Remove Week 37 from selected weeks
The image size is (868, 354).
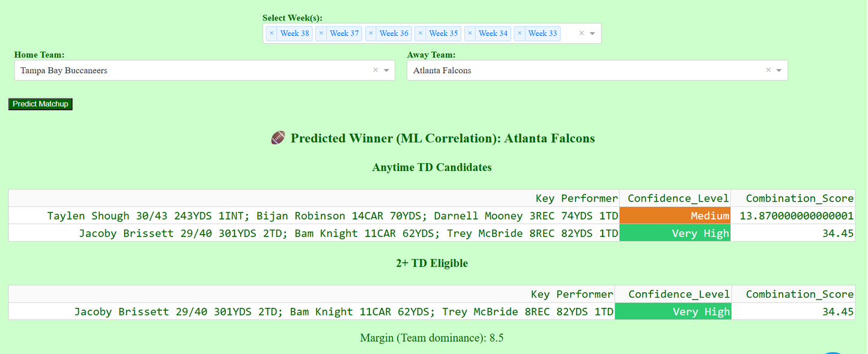tap(321, 33)
